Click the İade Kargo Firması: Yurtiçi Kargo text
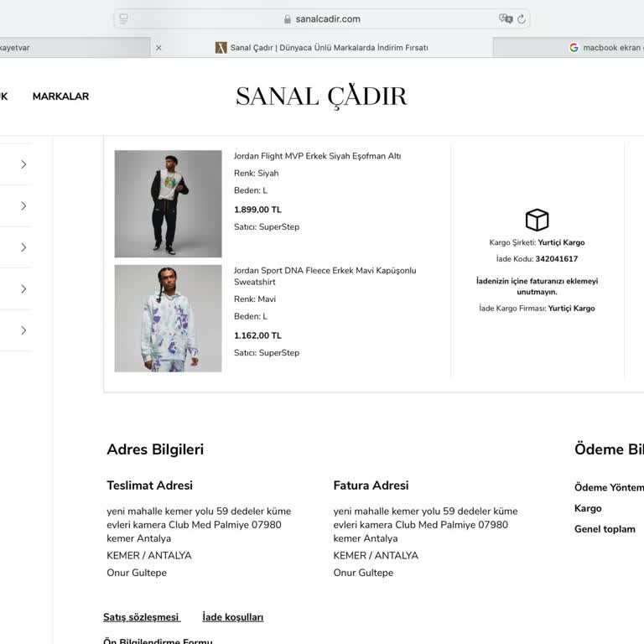Screen dimensions: 644x644 [x=537, y=308]
